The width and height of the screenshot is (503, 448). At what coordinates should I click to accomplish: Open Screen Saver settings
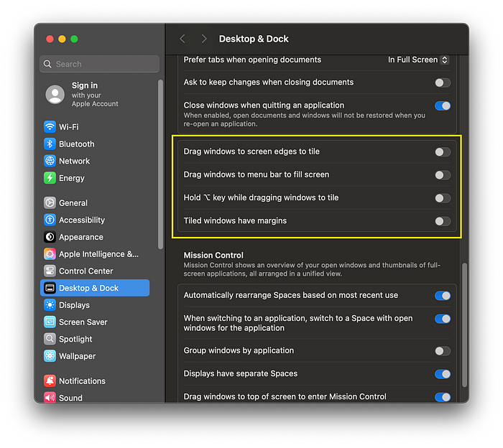coord(95,322)
